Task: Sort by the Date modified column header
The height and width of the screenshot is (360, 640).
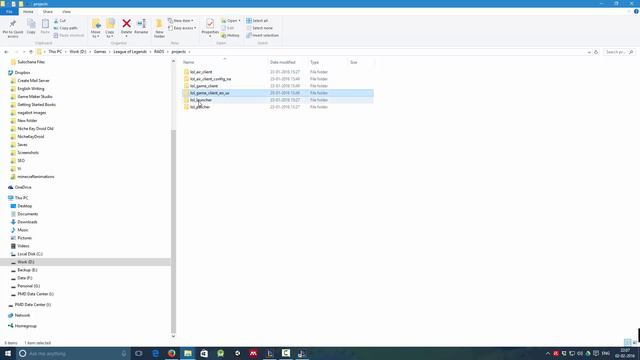Action: pyautogui.click(x=282, y=62)
